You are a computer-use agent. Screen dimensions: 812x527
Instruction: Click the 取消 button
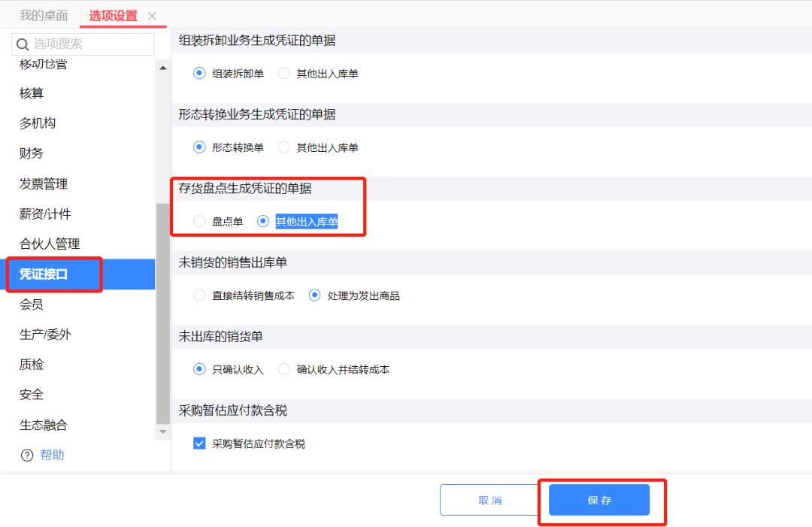click(x=490, y=500)
